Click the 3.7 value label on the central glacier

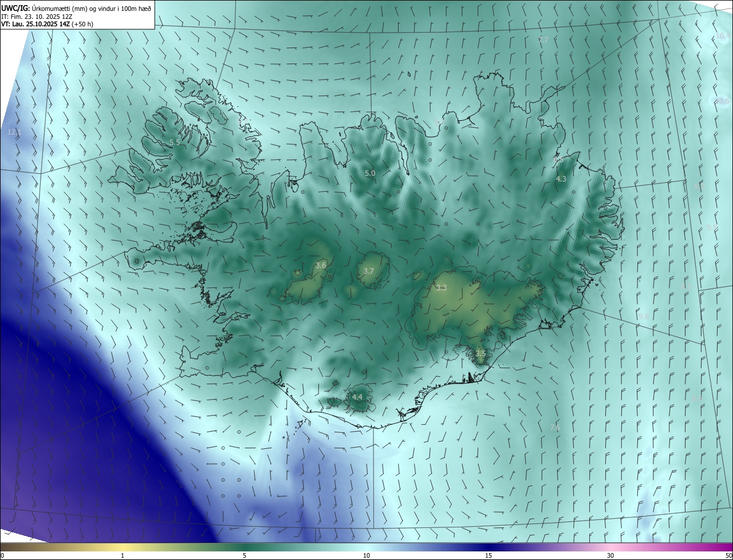[x=369, y=271]
